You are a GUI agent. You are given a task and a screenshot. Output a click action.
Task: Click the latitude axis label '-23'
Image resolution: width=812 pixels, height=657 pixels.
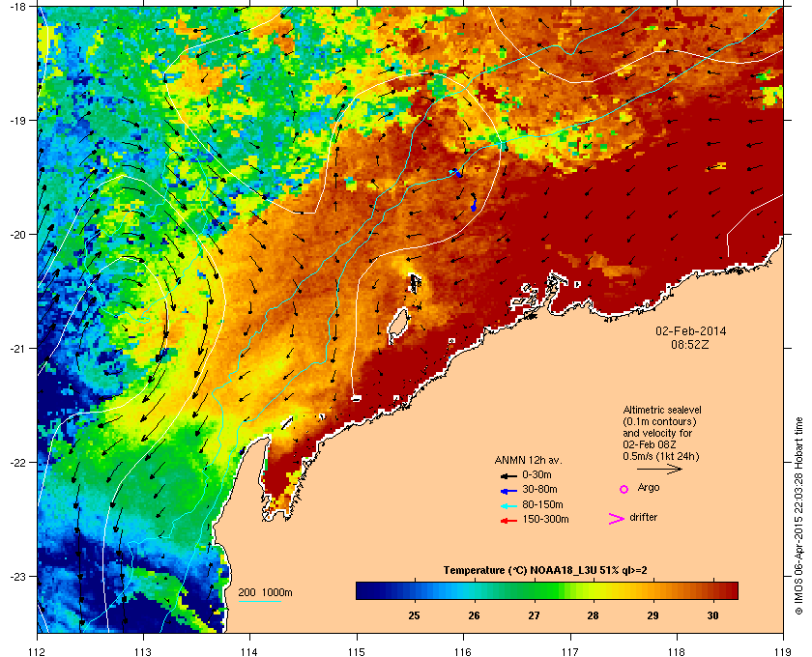[18, 576]
